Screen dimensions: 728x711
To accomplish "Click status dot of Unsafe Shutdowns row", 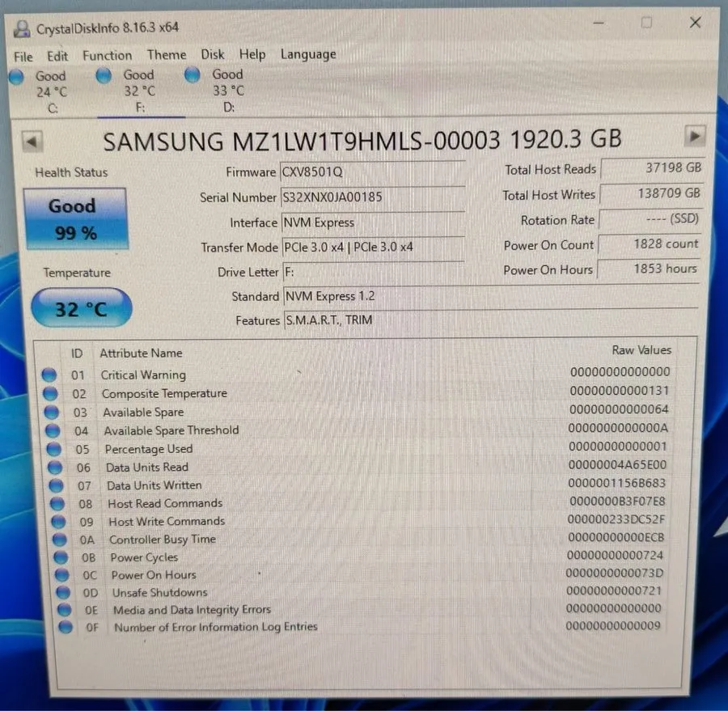I will click(x=63, y=593).
